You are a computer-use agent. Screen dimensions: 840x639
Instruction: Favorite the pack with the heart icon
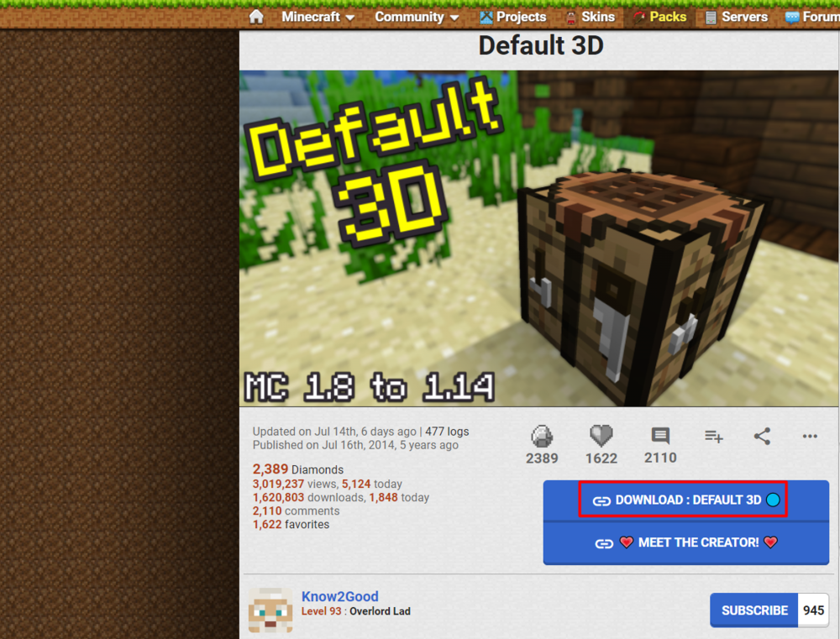[x=601, y=436]
